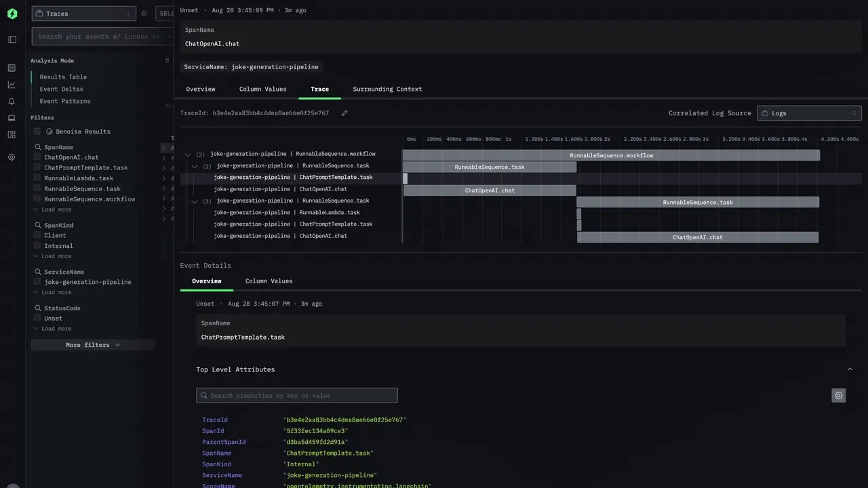Open the Surrounding Context tab
The image size is (868, 488).
point(387,89)
